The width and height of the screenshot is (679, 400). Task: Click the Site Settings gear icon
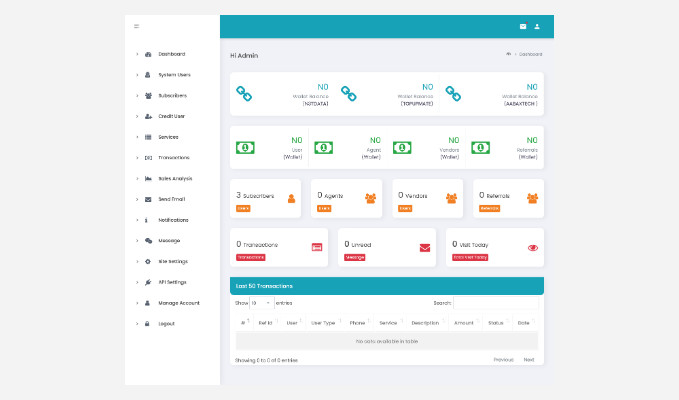(148, 261)
